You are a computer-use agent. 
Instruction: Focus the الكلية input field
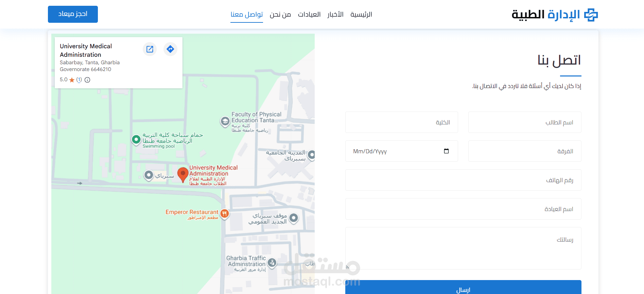[x=402, y=122]
